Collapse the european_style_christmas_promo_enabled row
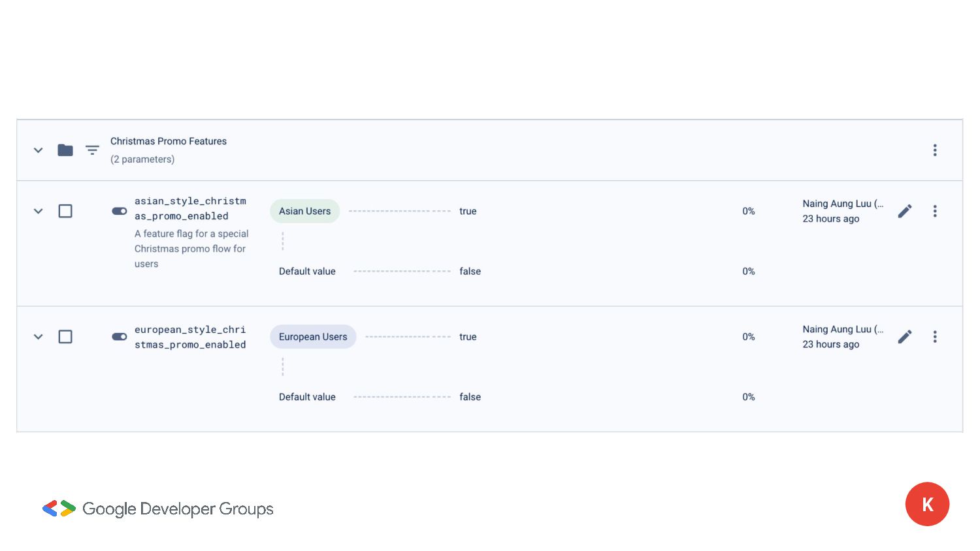Screen dimensions: 980x551 click(x=39, y=337)
